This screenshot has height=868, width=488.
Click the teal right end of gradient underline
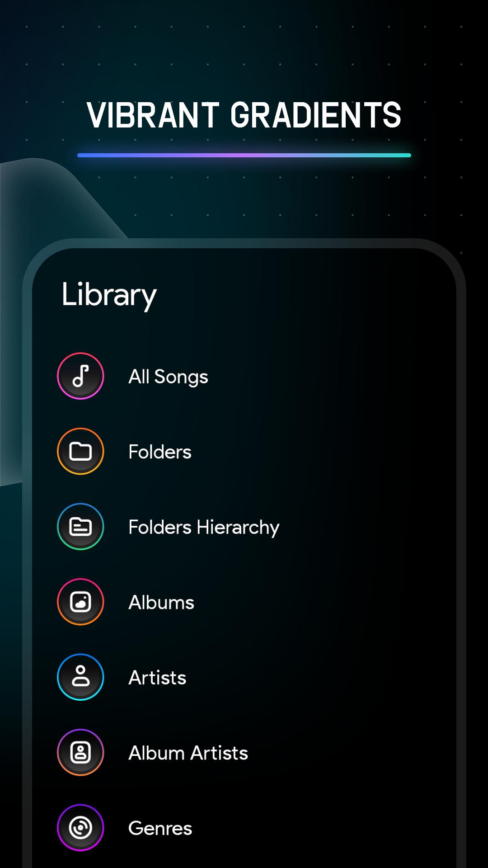coord(398,155)
